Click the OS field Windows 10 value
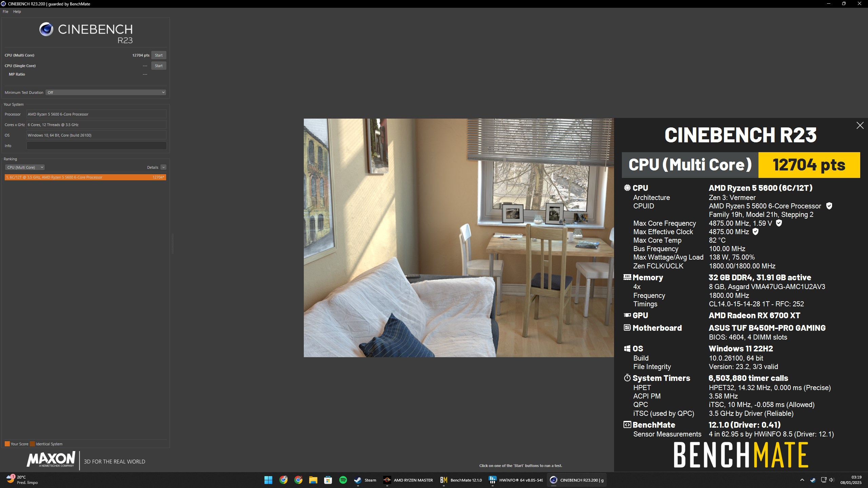The width and height of the screenshot is (868, 488). tap(96, 135)
